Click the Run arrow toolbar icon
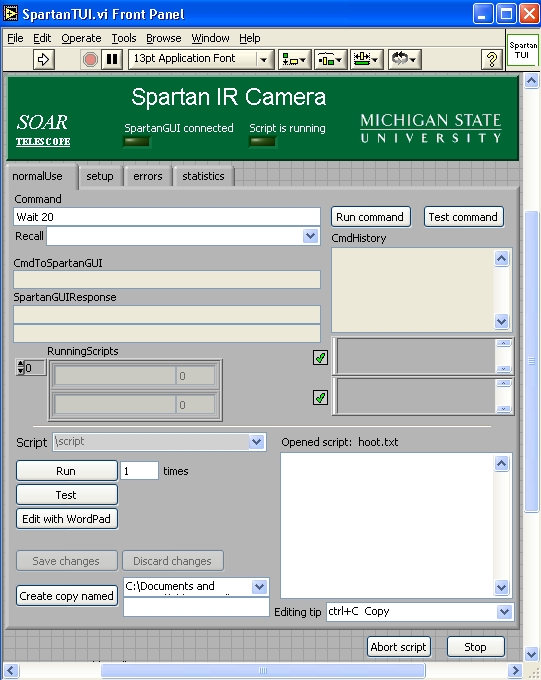 click(x=44, y=59)
